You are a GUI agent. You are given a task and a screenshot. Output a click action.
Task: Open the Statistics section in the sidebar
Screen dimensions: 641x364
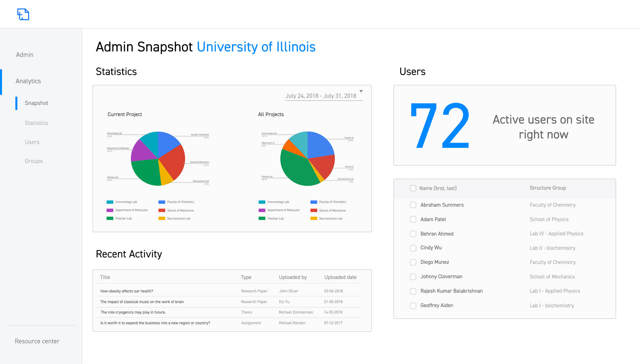point(36,123)
